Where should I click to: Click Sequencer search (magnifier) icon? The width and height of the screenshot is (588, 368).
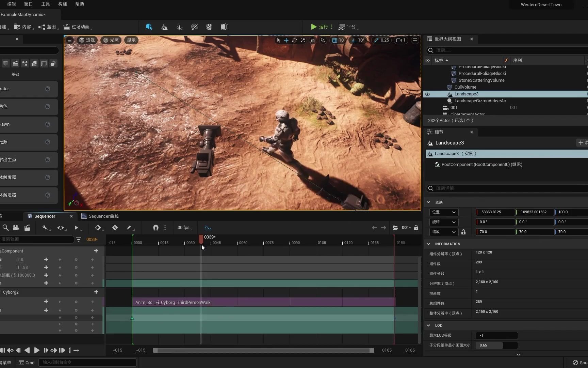tap(5, 228)
